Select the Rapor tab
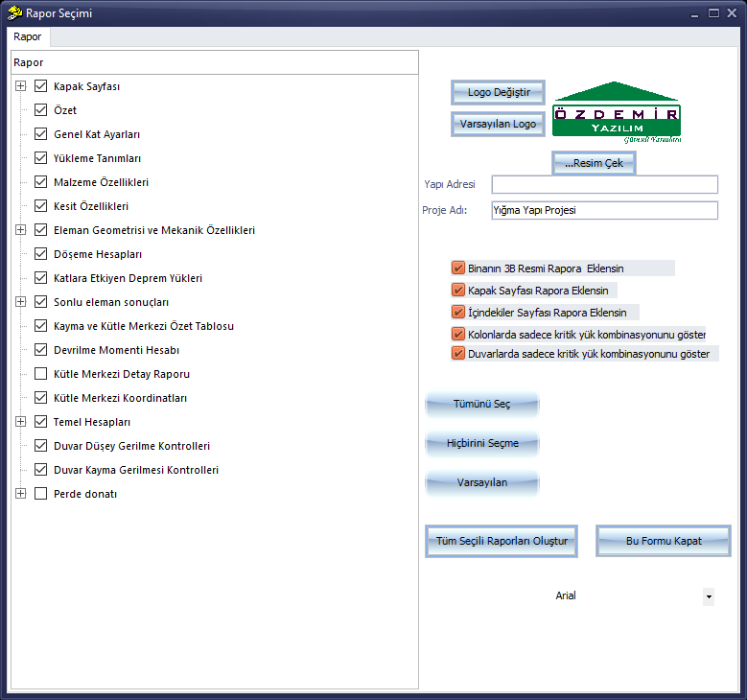This screenshot has height=700, width=747. click(28, 36)
